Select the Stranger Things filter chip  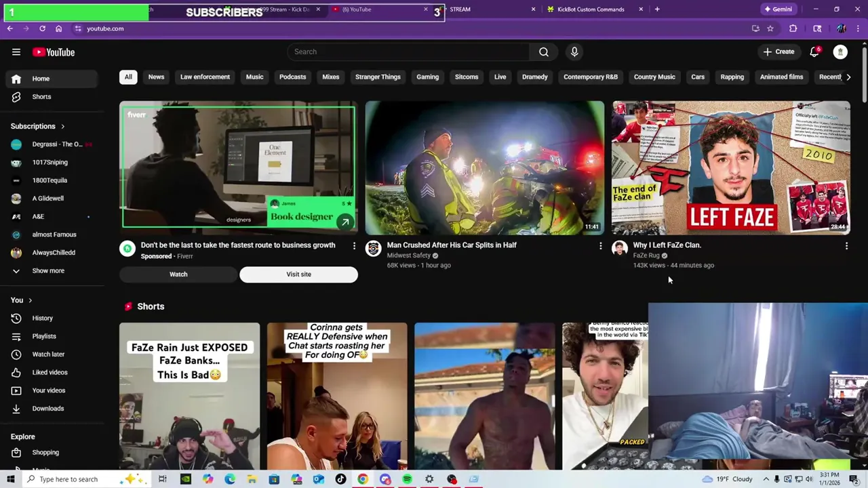(x=378, y=77)
